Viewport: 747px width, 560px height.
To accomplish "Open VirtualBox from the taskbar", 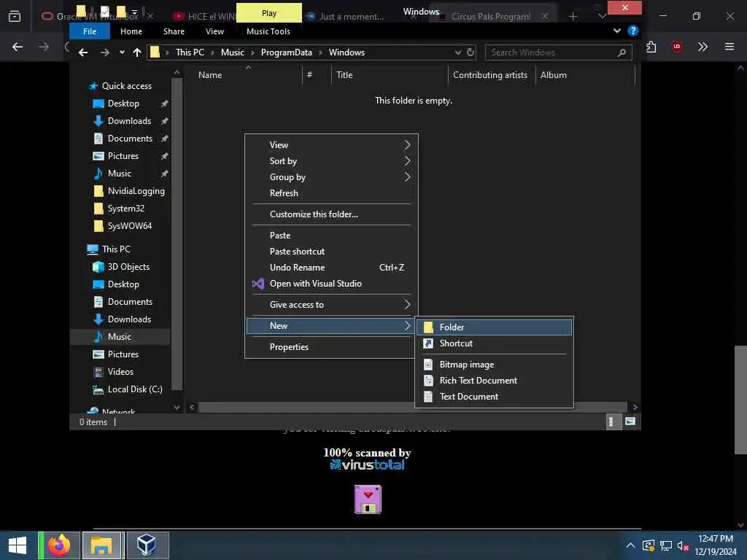I will pyautogui.click(x=147, y=545).
